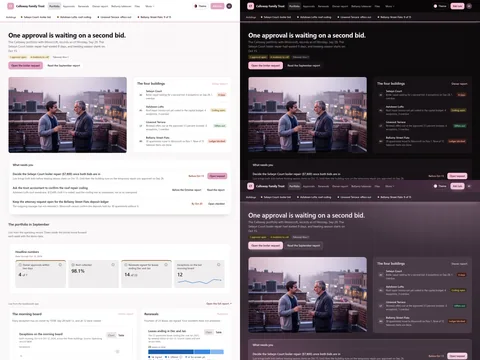The height and width of the screenshot is (360, 480).
Task: Toggle the Theme switch in the light view
Action: tap(200, 6)
